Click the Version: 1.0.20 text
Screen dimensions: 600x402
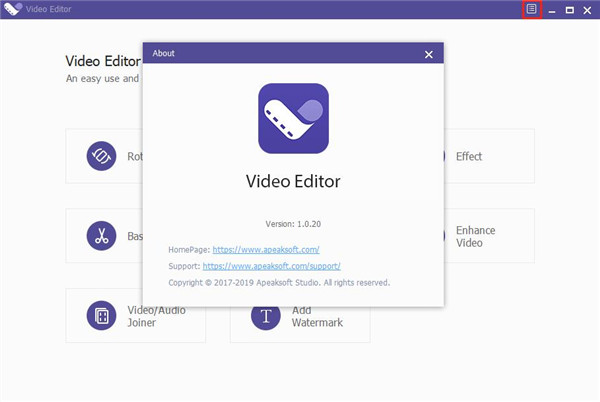tap(293, 224)
